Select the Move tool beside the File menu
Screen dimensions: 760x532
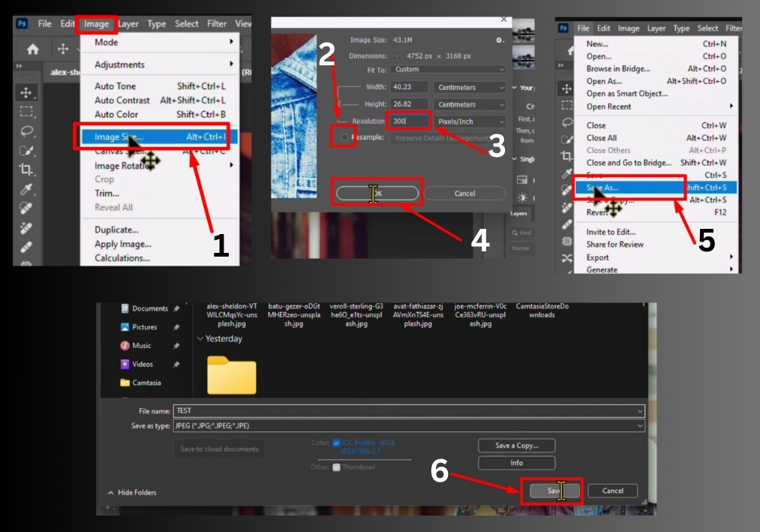click(x=566, y=89)
